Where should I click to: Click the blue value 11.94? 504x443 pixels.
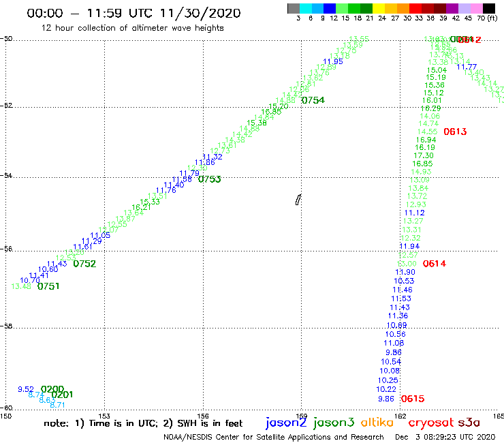tap(409, 246)
